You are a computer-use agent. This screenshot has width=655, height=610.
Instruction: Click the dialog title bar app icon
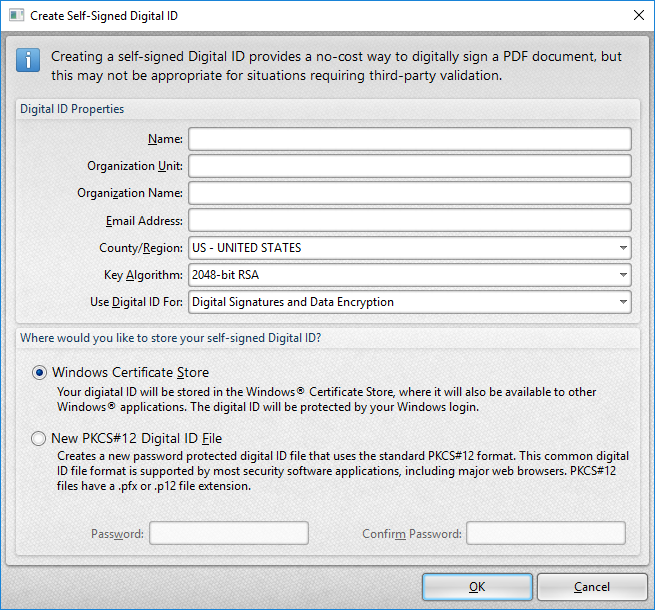[x=17, y=15]
